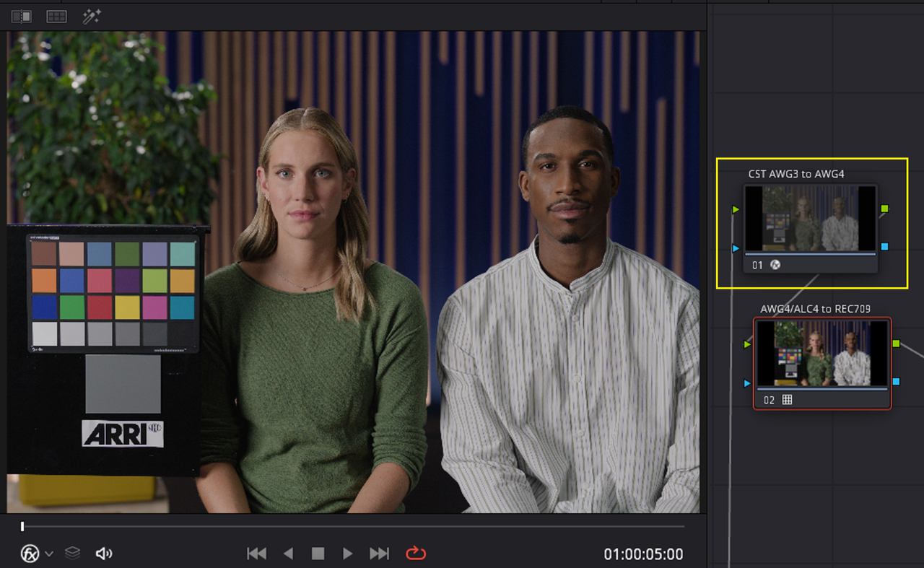Image resolution: width=924 pixels, height=568 pixels.
Task: Click the 01:00:05:00 timecode display
Action: [643, 554]
